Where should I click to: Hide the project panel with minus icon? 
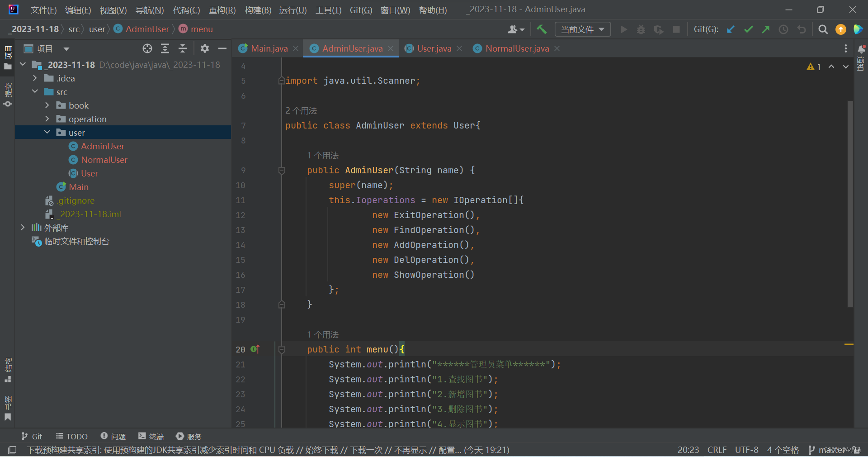(x=222, y=48)
